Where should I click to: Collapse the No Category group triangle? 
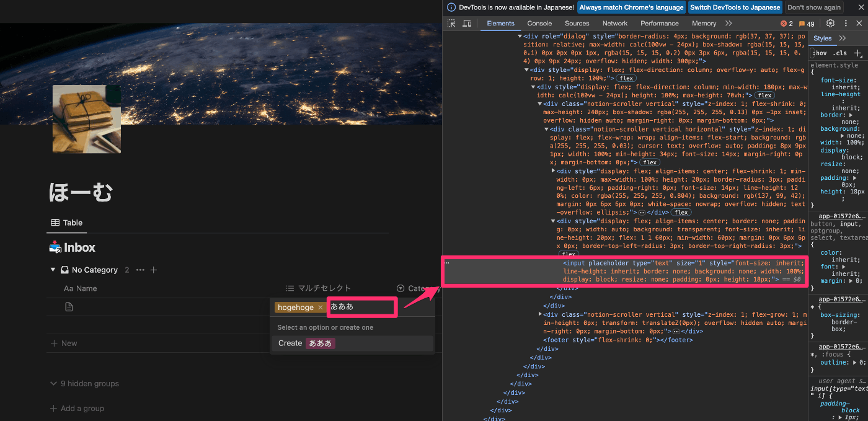click(53, 270)
